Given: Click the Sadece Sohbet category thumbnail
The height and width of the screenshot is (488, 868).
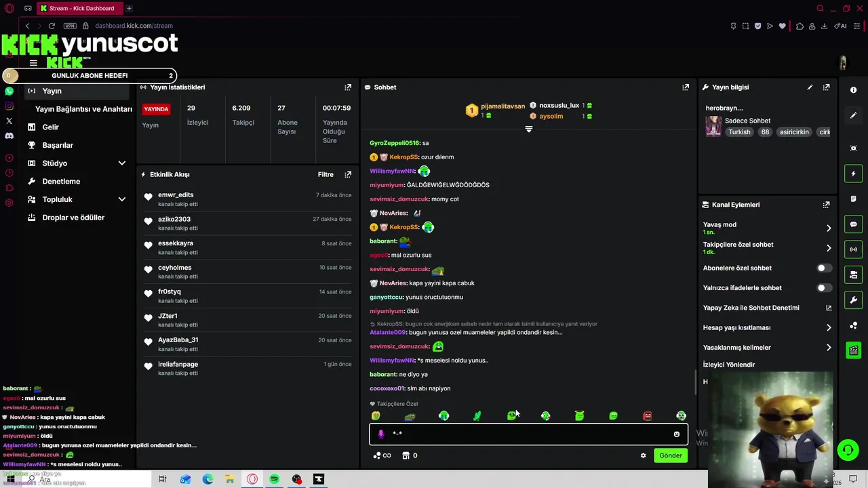Looking at the screenshot, I should coord(713,126).
